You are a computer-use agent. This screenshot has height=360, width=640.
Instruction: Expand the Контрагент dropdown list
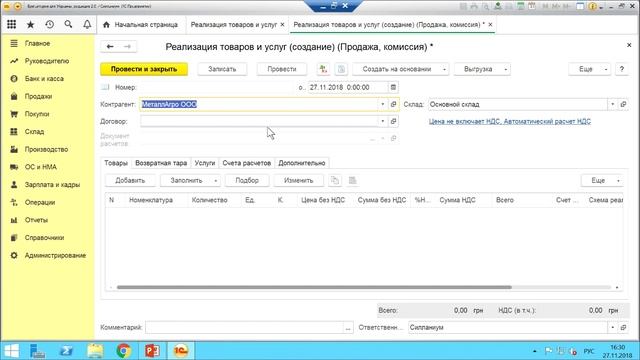pyautogui.click(x=382, y=104)
